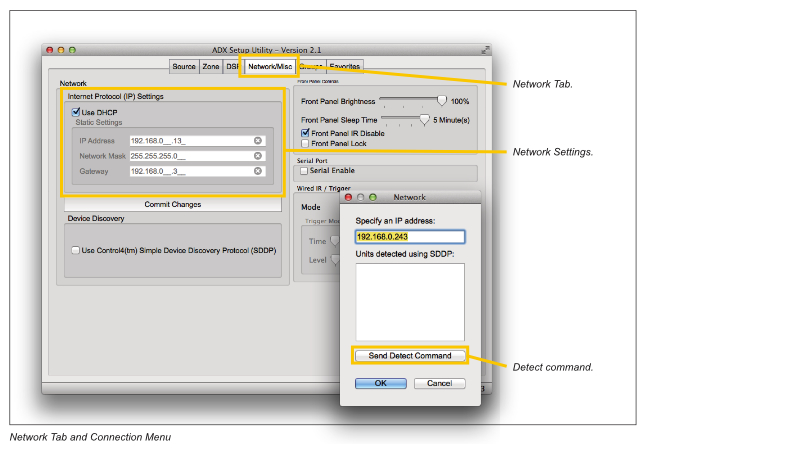This screenshot has width=809, height=451.
Task: Click the IP Address input field
Action: [x=198, y=140]
